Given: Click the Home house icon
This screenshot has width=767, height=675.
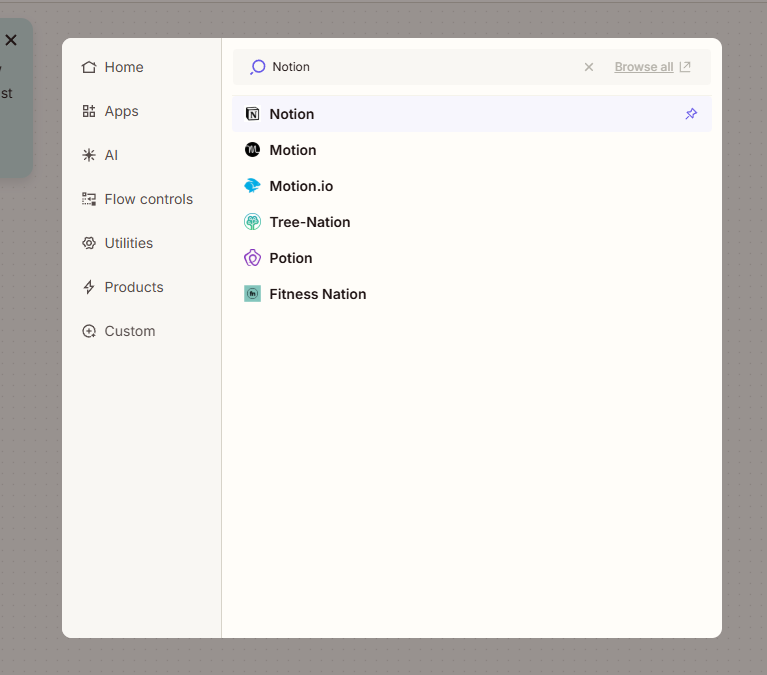Looking at the screenshot, I should pyautogui.click(x=89, y=67).
